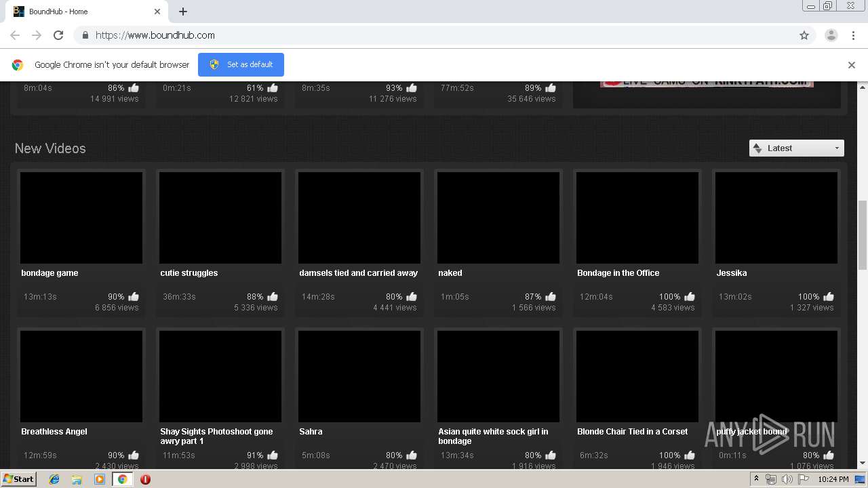The height and width of the screenshot is (488, 868).
Task: Open the 'damsels tied and carried away' link
Action: coord(359,273)
